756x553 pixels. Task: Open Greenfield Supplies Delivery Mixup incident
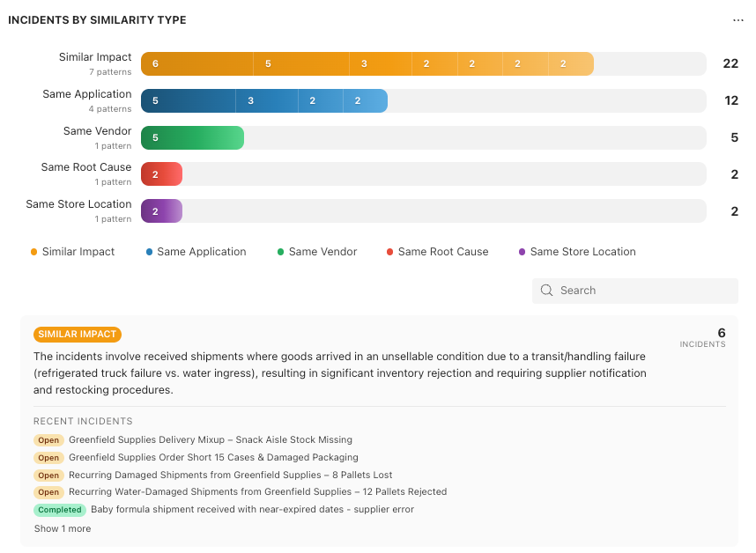point(211,439)
